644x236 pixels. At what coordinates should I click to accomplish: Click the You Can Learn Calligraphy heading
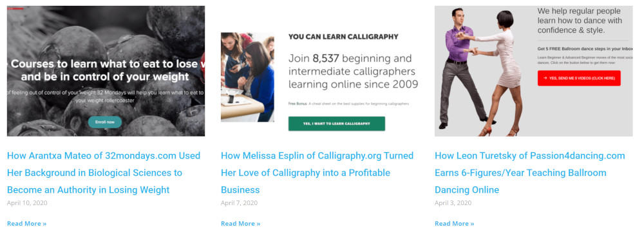pos(343,37)
